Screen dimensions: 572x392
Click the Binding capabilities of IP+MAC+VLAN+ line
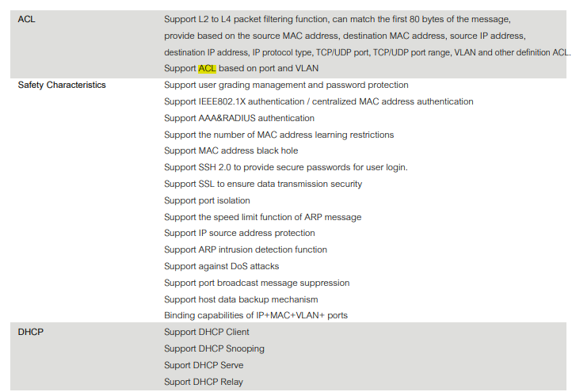click(x=256, y=315)
